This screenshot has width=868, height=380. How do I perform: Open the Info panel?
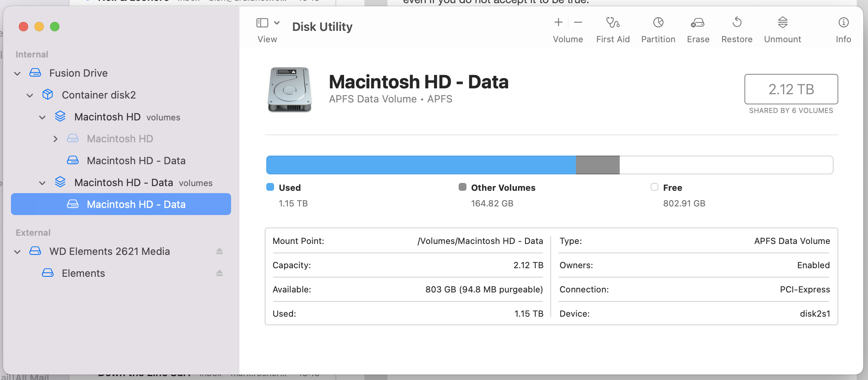click(x=843, y=23)
